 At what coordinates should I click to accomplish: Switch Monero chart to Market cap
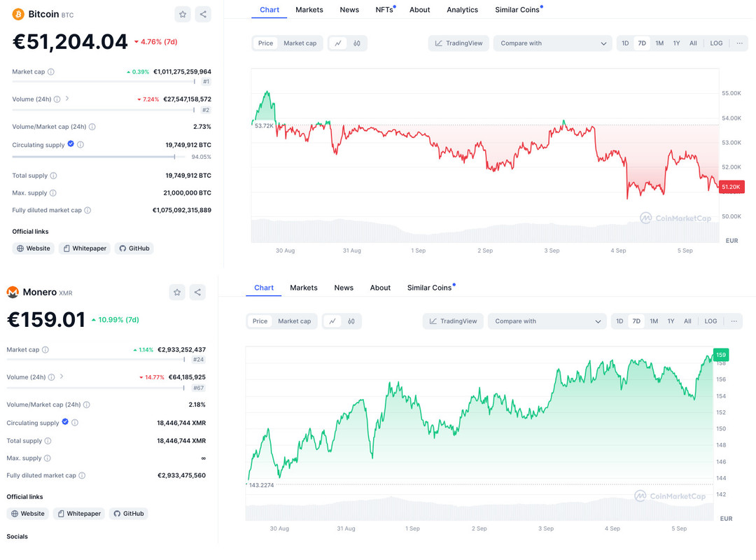(x=294, y=321)
